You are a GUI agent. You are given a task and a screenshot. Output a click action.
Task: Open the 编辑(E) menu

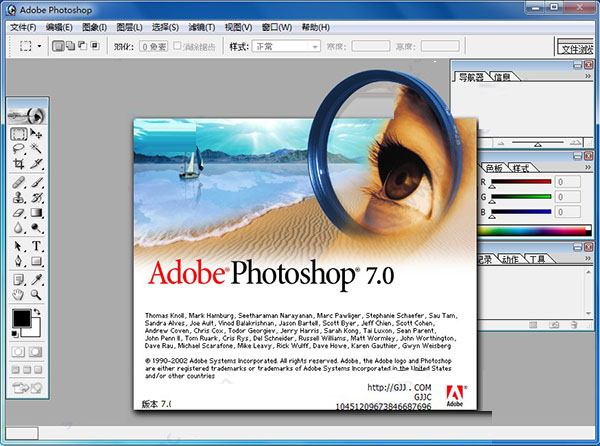59,28
